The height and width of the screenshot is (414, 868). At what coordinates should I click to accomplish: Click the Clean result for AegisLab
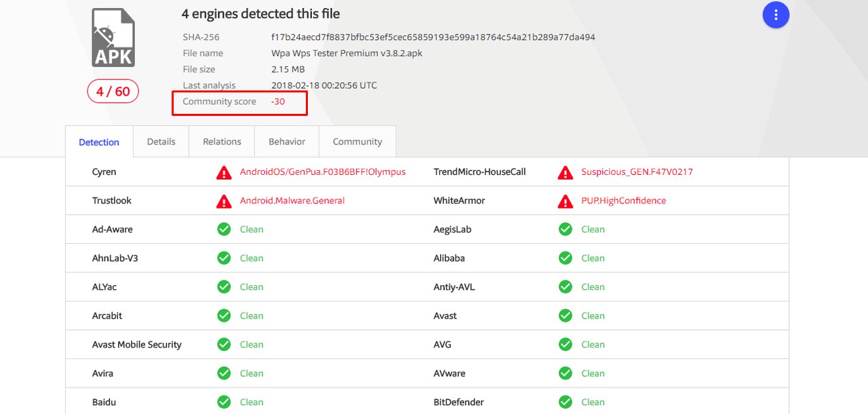click(x=593, y=229)
